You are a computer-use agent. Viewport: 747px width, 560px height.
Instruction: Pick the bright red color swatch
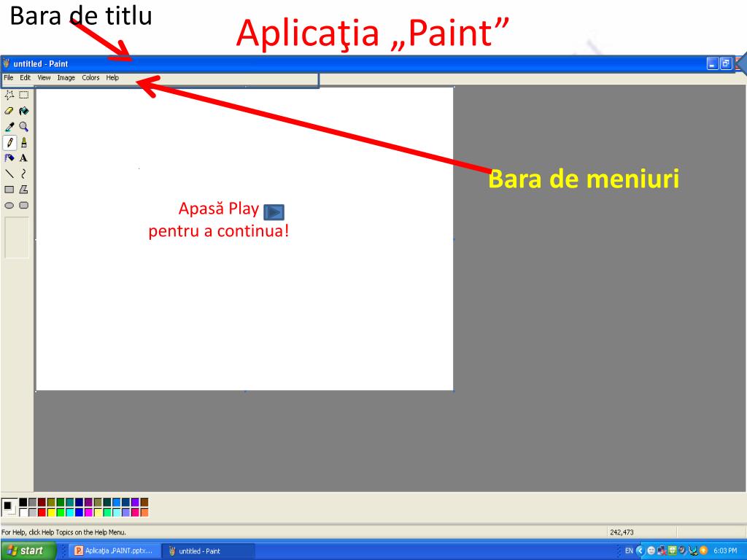pos(42,513)
